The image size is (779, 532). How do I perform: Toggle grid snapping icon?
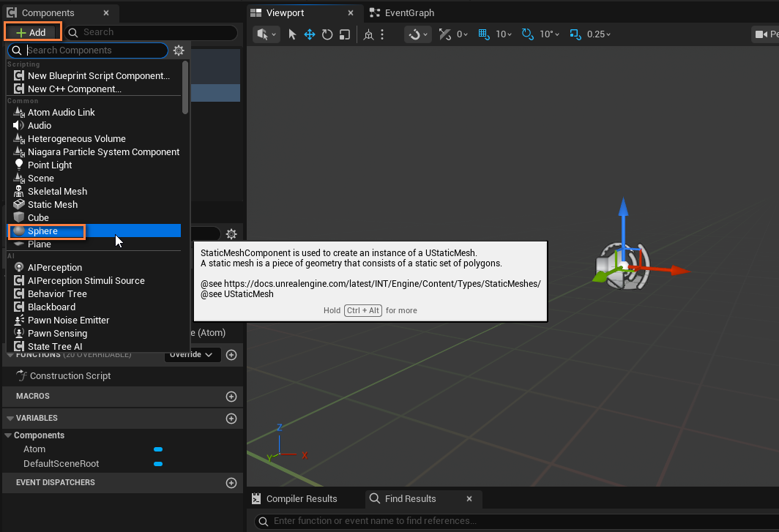[484, 34]
